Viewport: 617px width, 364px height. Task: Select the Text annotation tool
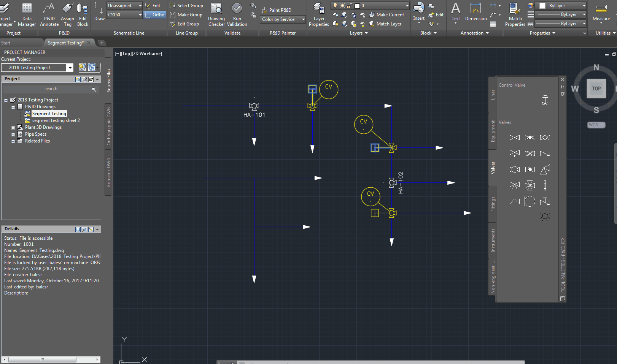pos(456,8)
